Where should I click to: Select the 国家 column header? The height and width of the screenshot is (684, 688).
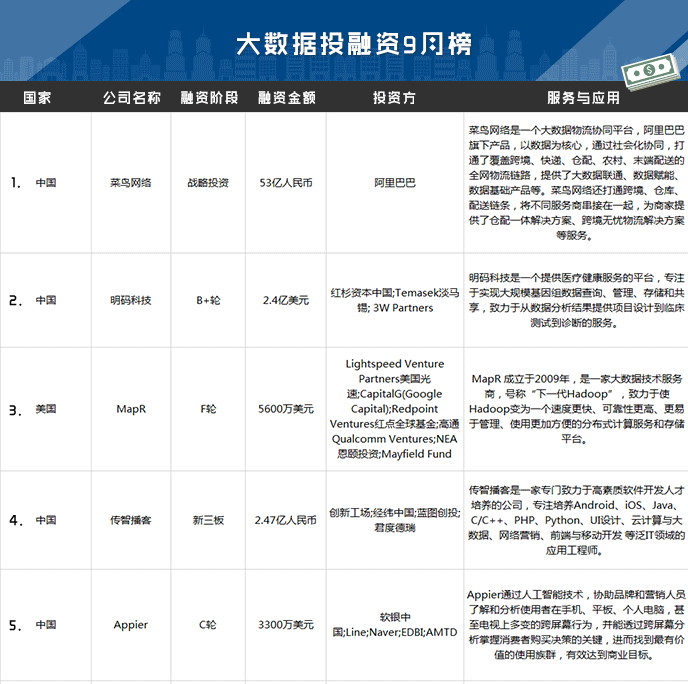tap(37, 97)
